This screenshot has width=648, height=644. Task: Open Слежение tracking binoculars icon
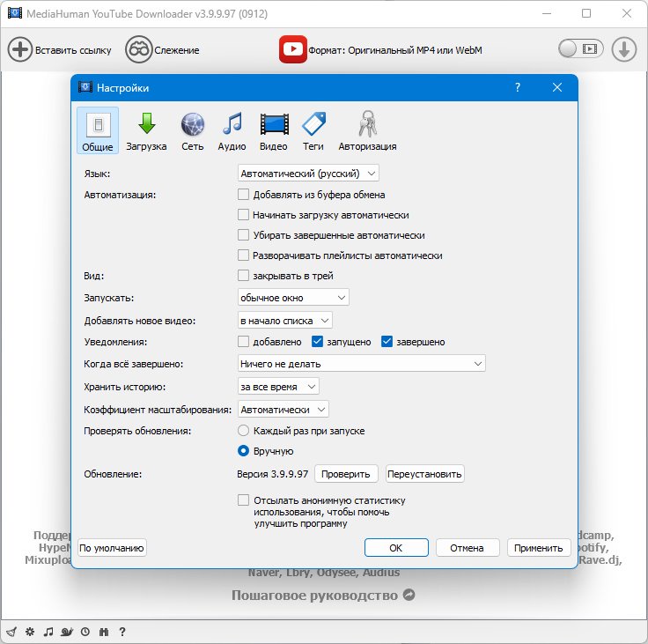coord(138,49)
